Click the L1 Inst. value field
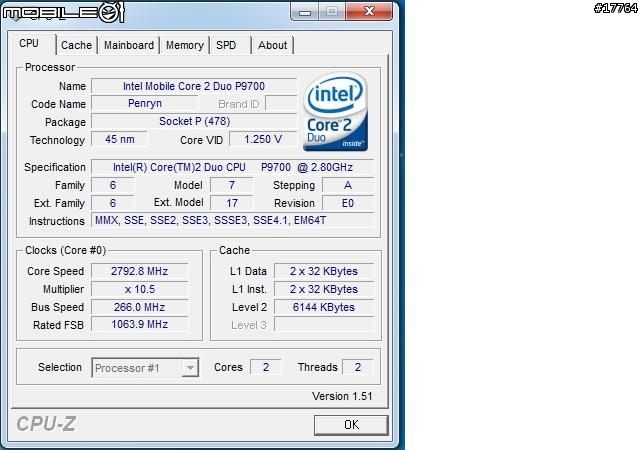 point(324,289)
